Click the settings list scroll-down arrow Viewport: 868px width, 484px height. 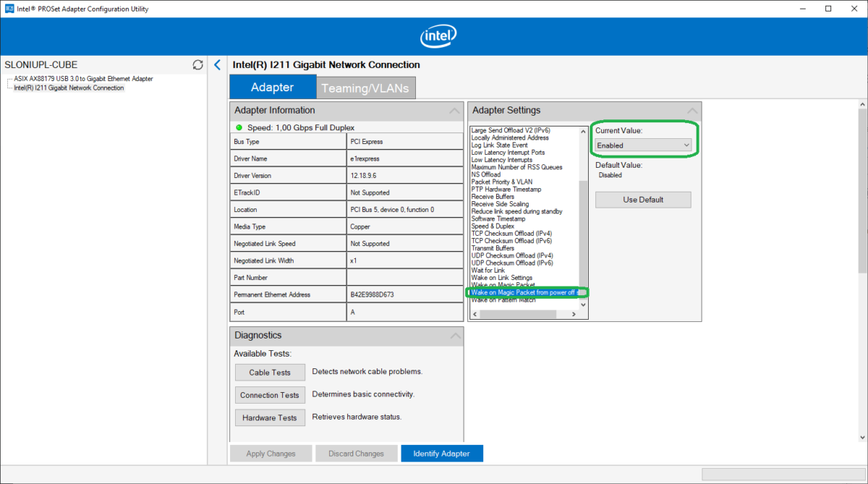pyautogui.click(x=584, y=306)
